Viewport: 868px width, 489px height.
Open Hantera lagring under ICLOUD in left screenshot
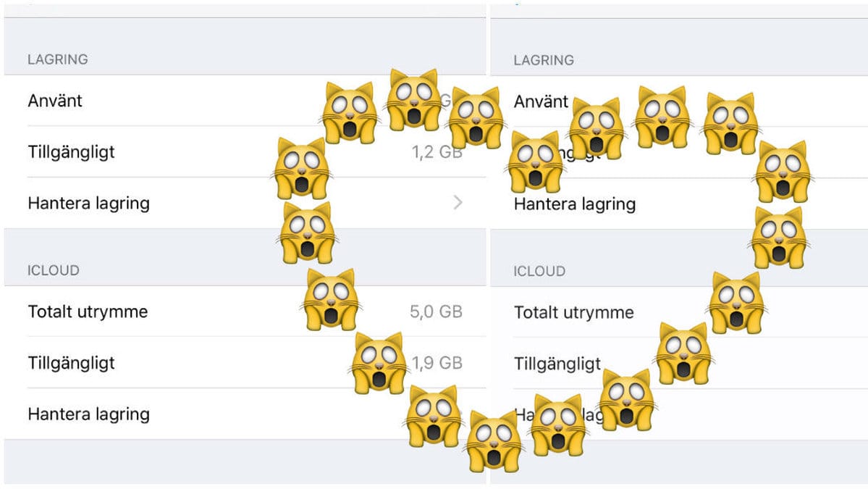245,414
